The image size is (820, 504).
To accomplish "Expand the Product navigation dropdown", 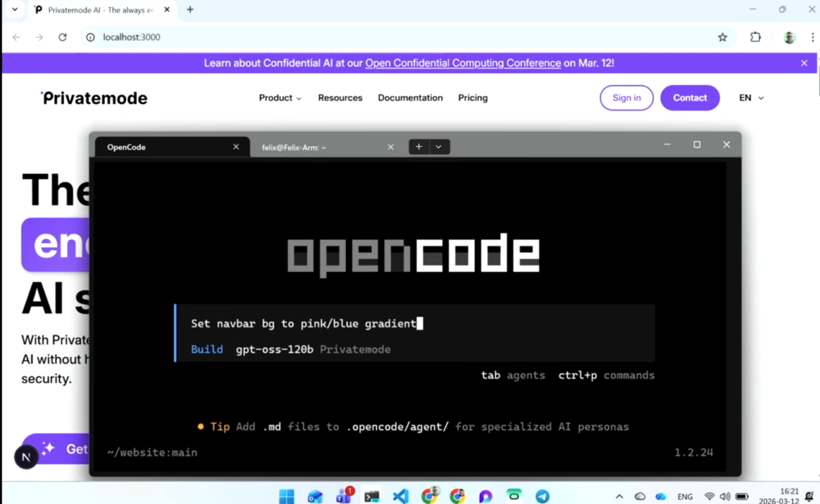I will point(280,98).
